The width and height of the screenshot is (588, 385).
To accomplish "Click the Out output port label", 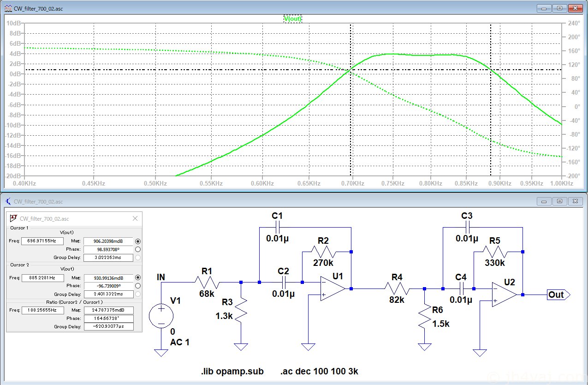I will (558, 295).
